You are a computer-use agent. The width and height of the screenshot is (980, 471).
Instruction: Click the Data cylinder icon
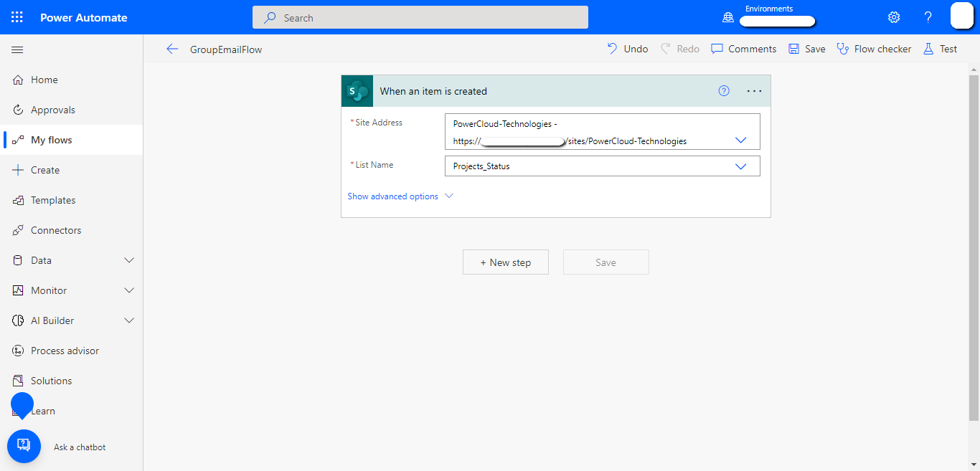coord(18,260)
